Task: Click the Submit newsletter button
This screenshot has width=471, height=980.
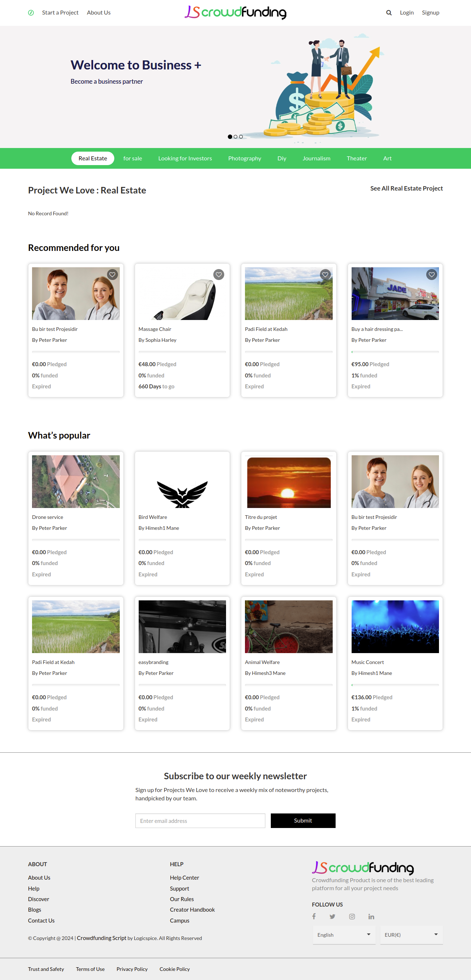Action: click(x=303, y=821)
